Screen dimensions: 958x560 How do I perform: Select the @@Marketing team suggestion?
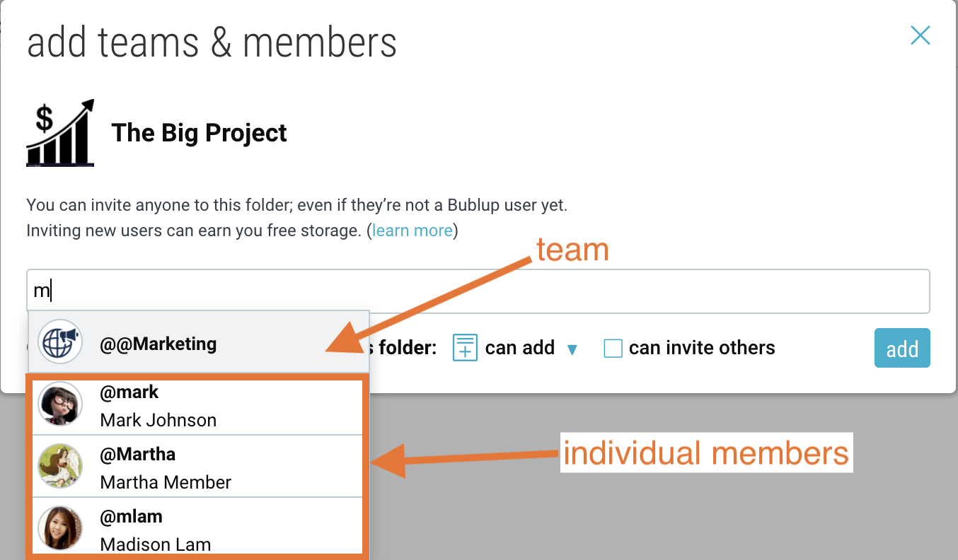[x=199, y=342]
